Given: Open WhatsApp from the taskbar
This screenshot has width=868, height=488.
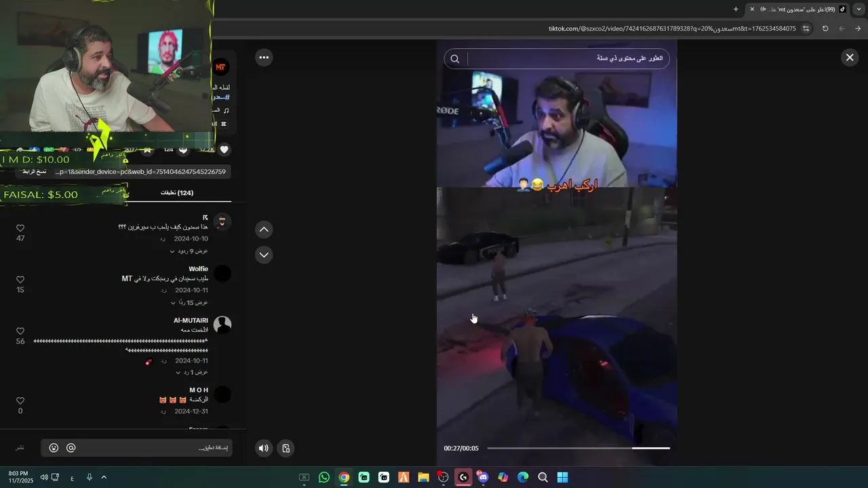Looking at the screenshot, I should 324,477.
